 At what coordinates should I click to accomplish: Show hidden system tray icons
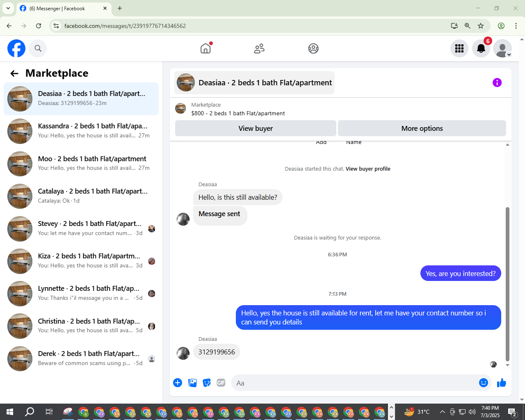tap(442, 412)
